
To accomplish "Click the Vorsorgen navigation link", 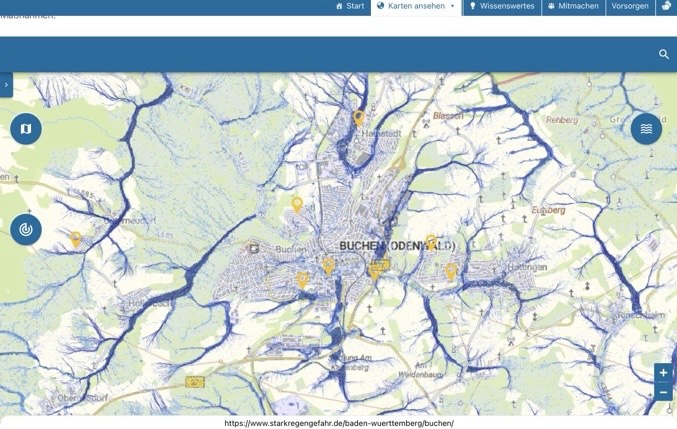I will coord(630,6).
